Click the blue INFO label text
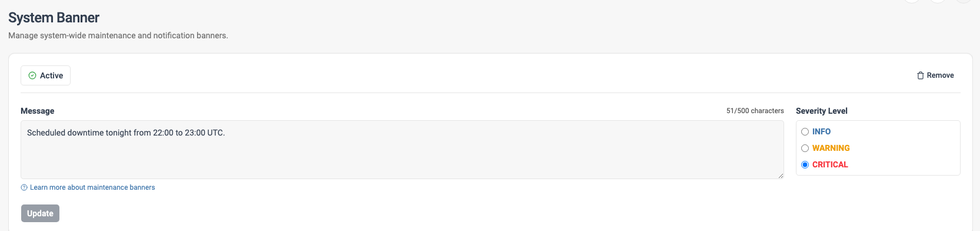The height and width of the screenshot is (231, 980). tap(821, 131)
